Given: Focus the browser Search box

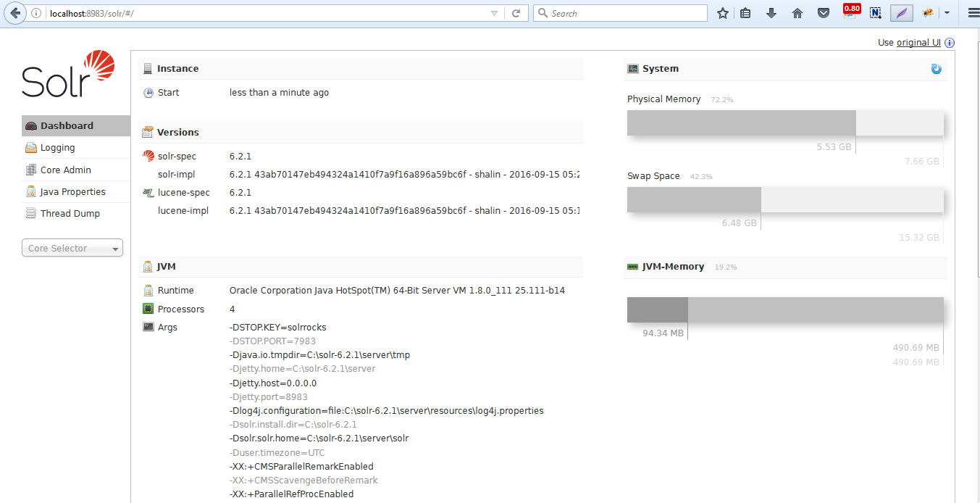Looking at the screenshot, I should (620, 13).
